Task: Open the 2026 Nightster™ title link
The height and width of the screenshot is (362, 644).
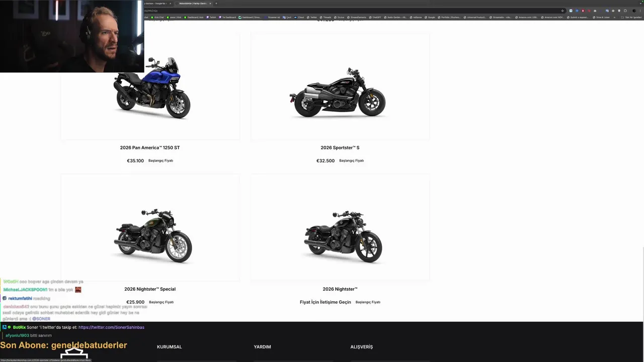Action: pyautogui.click(x=340, y=289)
